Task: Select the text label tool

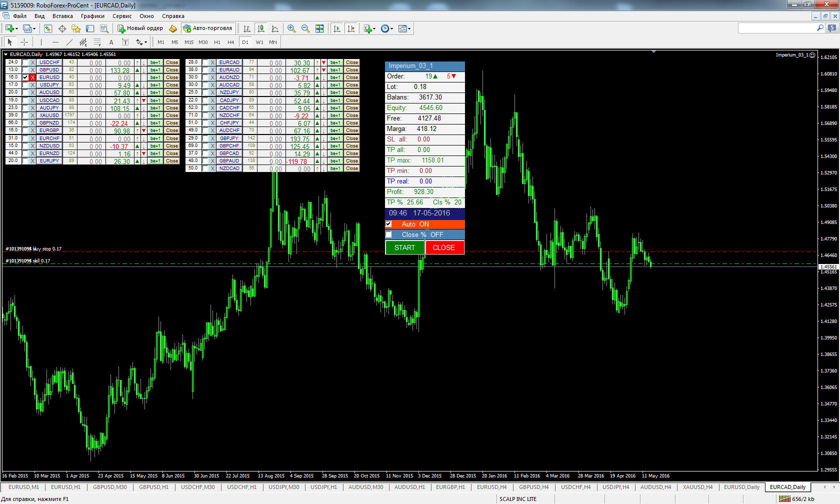Action: (125, 42)
